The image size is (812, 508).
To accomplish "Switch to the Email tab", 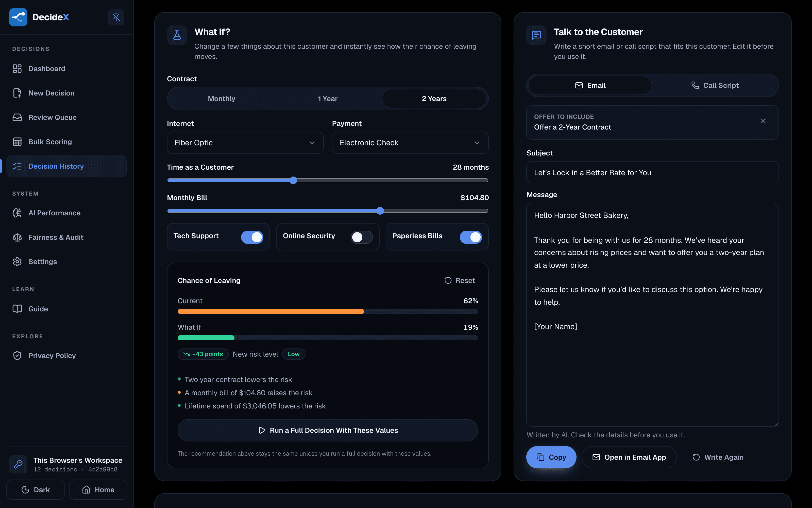I will coord(590,85).
